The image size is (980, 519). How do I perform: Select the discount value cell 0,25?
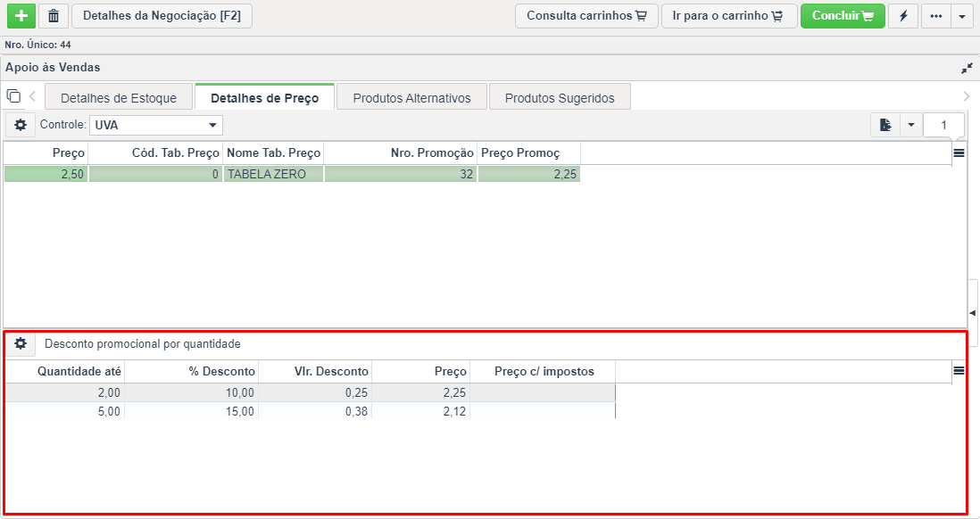pyautogui.click(x=315, y=393)
